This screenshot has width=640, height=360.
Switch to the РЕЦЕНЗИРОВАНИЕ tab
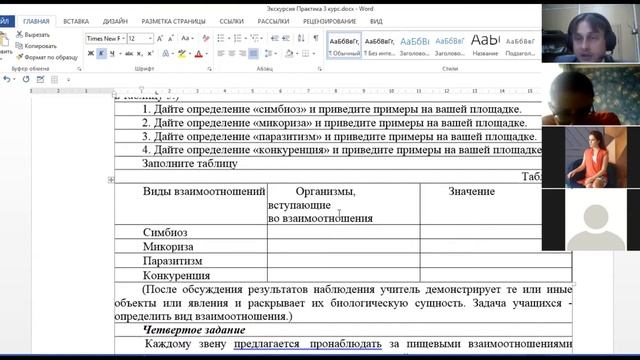(x=329, y=21)
